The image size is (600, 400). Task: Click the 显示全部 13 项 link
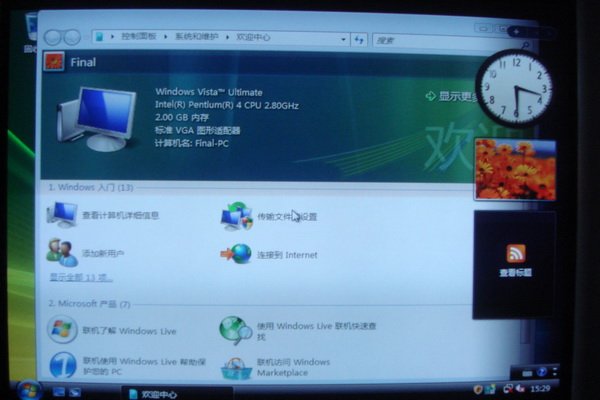(x=81, y=277)
